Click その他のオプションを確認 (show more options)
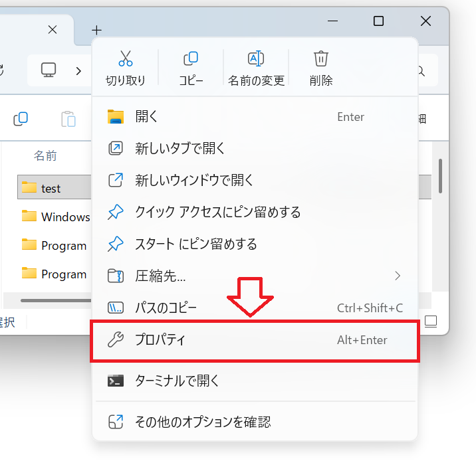Viewport: 476px width, 463px height. [x=255, y=422]
